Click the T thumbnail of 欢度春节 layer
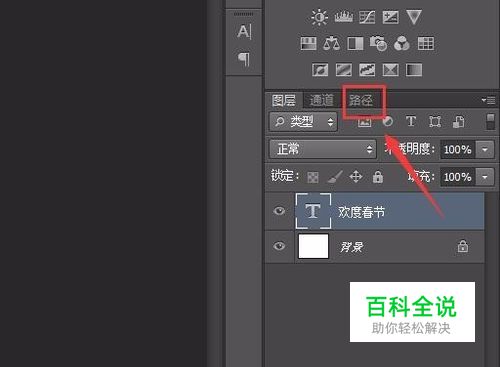This screenshot has width=500, height=367. [x=313, y=211]
